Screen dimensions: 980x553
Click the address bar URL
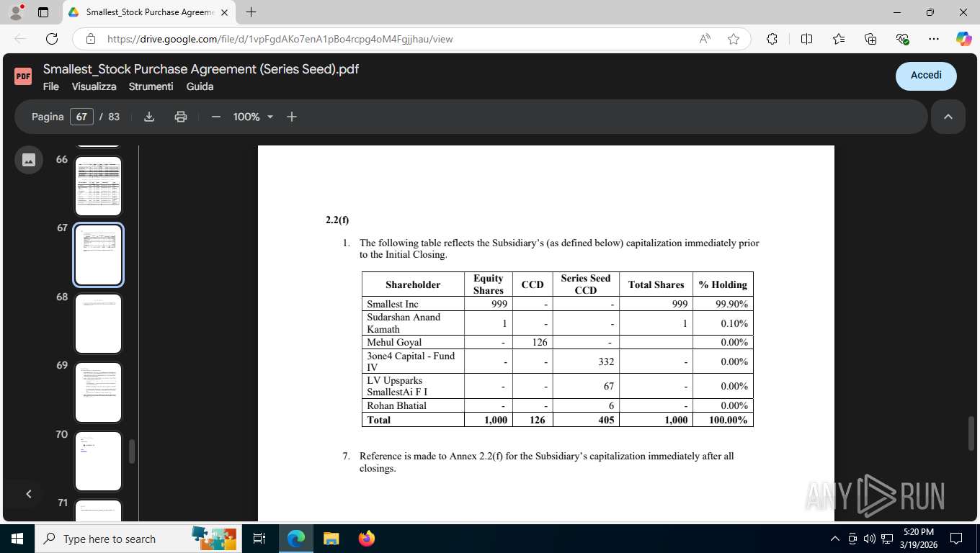point(280,39)
